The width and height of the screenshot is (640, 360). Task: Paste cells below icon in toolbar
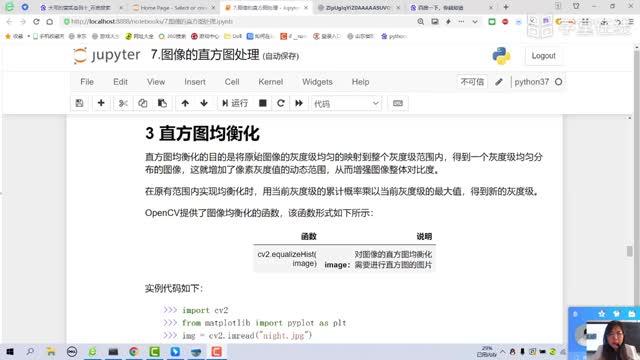click(x=162, y=103)
